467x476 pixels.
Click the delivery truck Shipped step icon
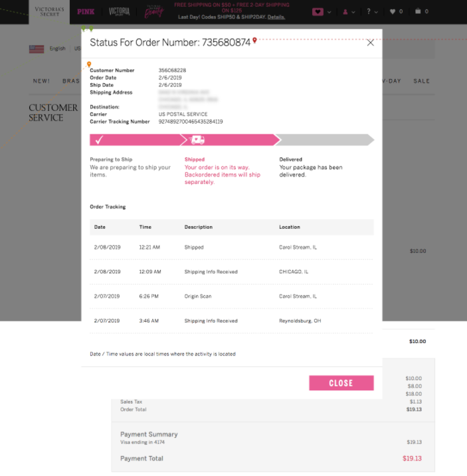(x=197, y=140)
